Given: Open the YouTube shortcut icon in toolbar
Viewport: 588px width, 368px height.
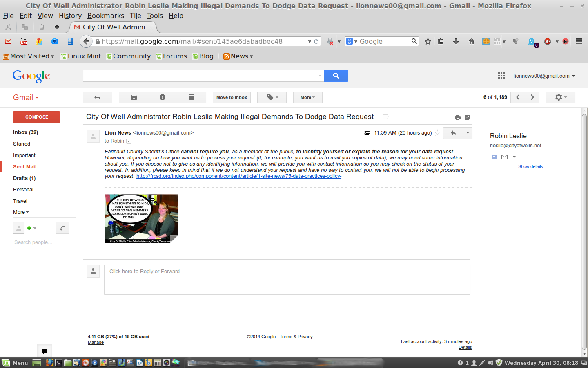Looking at the screenshot, I should tap(24, 41).
